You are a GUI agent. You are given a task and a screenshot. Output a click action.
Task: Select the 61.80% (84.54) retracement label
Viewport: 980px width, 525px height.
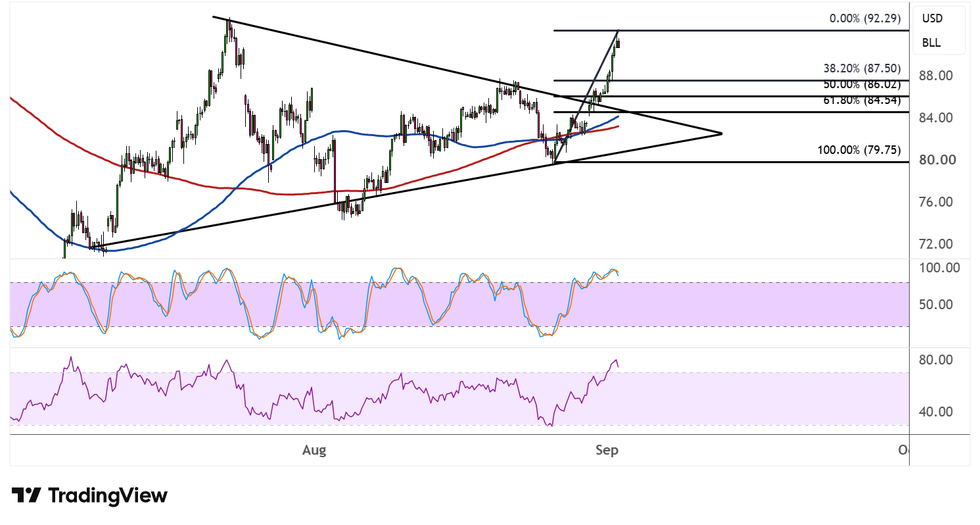point(862,100)
